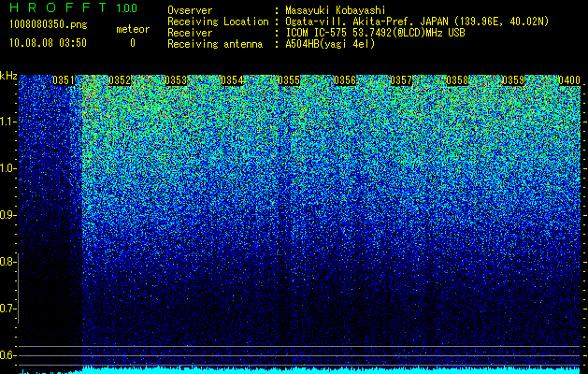This screenshot has width=588, height=374.
Task: Click the Receiver label
Action: click(190, 33)
